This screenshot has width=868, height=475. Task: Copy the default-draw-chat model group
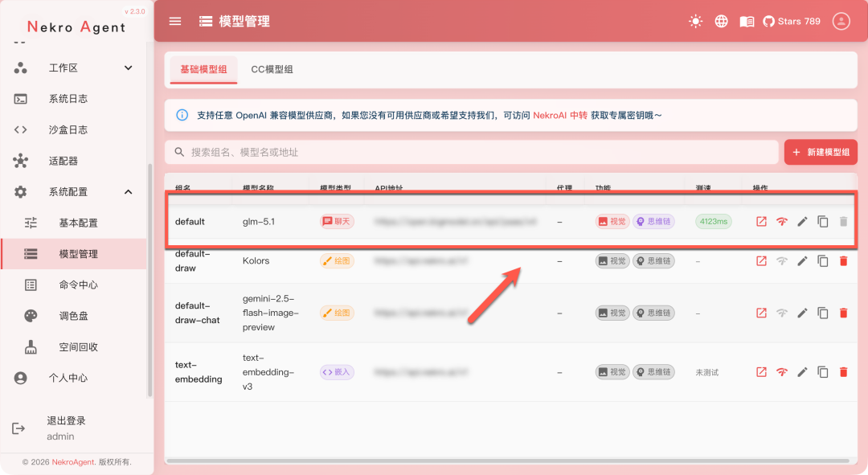tap(823, 313)
